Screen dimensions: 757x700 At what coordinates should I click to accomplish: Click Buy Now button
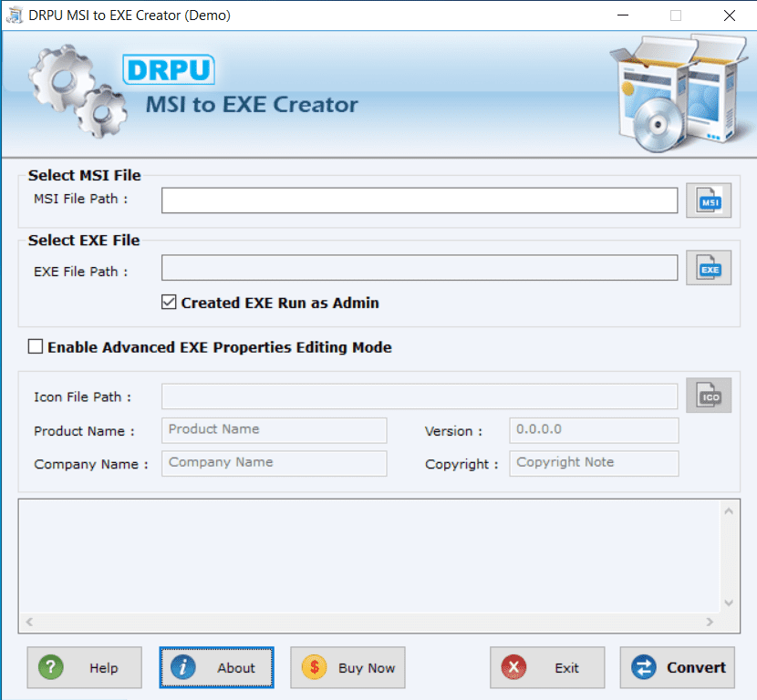347,668
